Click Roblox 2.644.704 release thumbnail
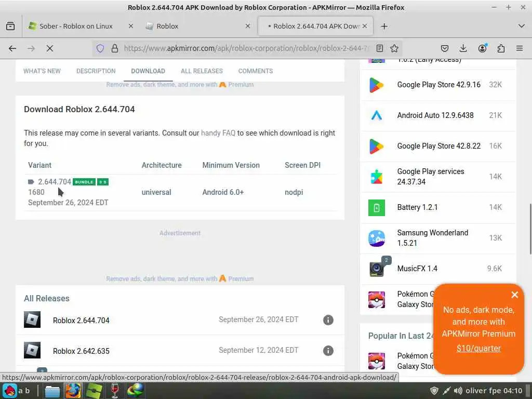The image size is (532, 399). tap(32, 320)
